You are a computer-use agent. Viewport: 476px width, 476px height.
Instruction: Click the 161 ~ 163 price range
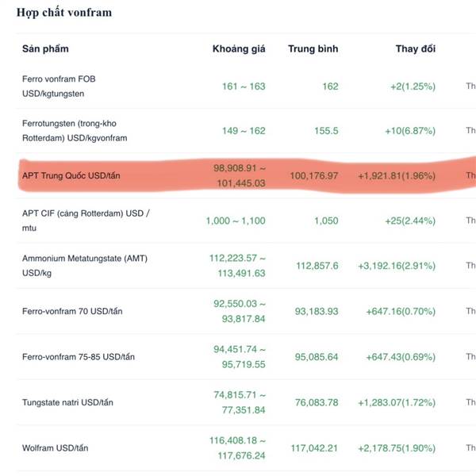tap(244, 86)
